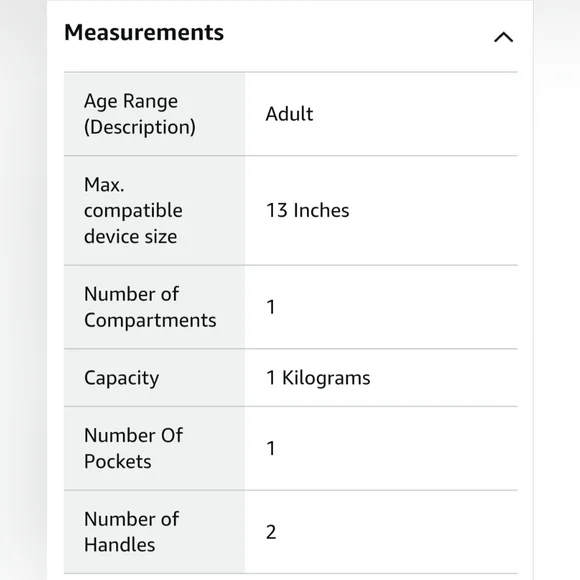Click the Adult value

click(x=289, y=114)
